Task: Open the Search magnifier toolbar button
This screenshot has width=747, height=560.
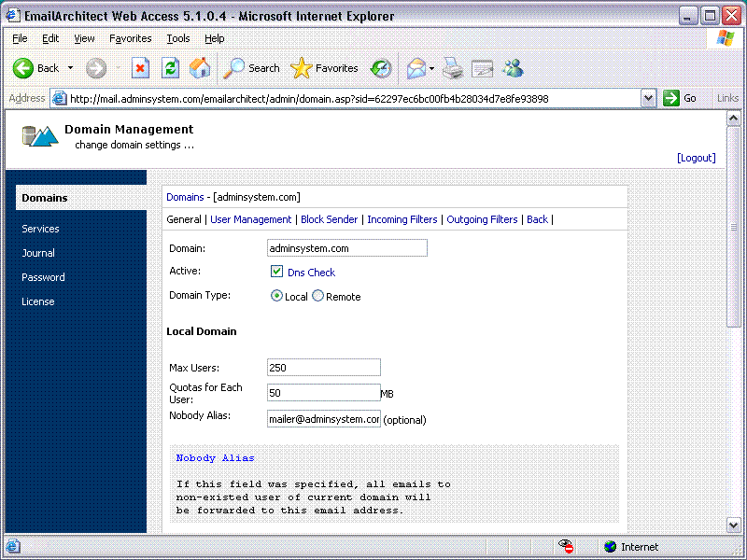Action: pos(252,68)
